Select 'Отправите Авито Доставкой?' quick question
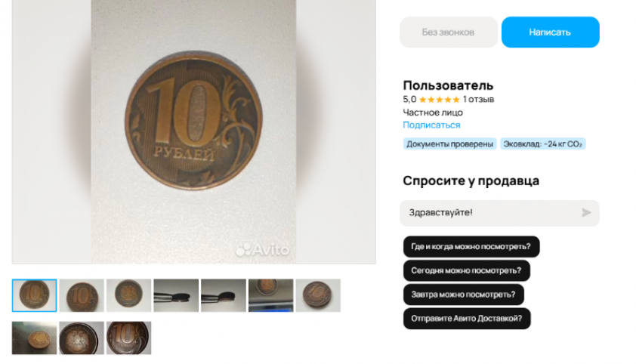Screen dimensions: 636x364 (x=467, y=318)
